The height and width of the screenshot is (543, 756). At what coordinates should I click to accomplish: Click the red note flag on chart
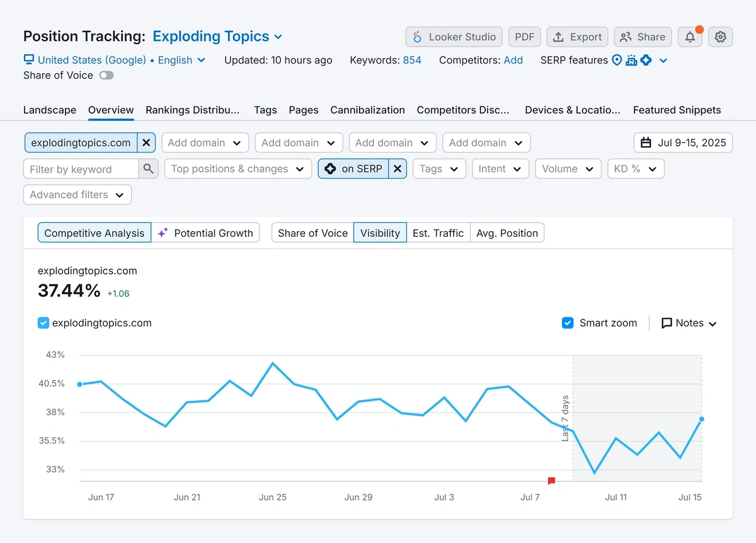(551, 481)
